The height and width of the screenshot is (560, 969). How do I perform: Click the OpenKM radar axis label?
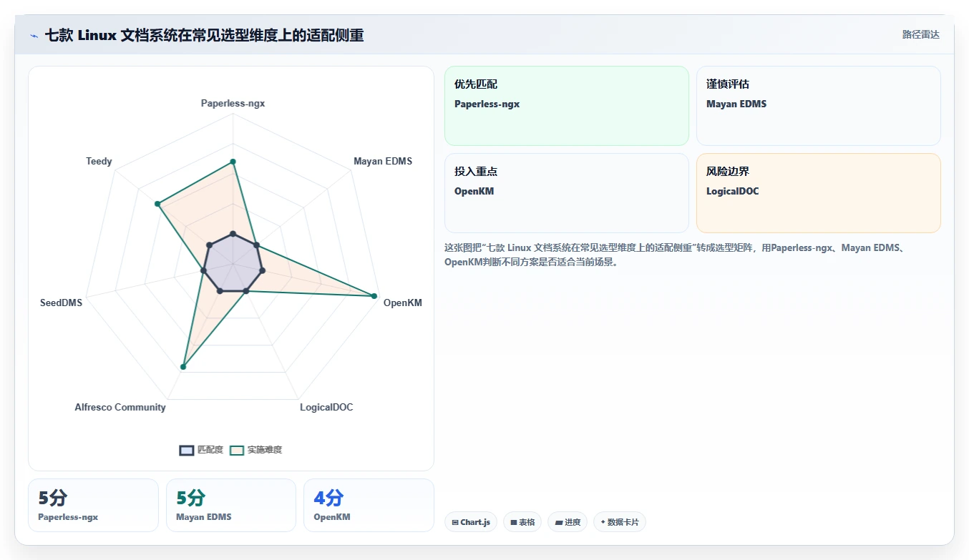[x=403, y=303]
